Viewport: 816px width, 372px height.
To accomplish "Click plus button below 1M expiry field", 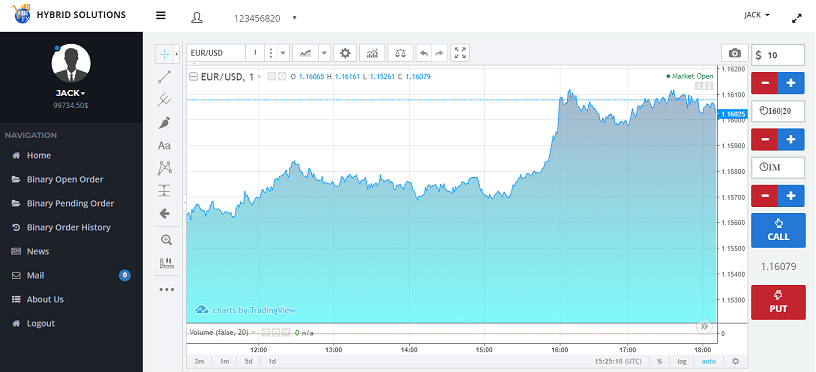I will coord(791,196).
